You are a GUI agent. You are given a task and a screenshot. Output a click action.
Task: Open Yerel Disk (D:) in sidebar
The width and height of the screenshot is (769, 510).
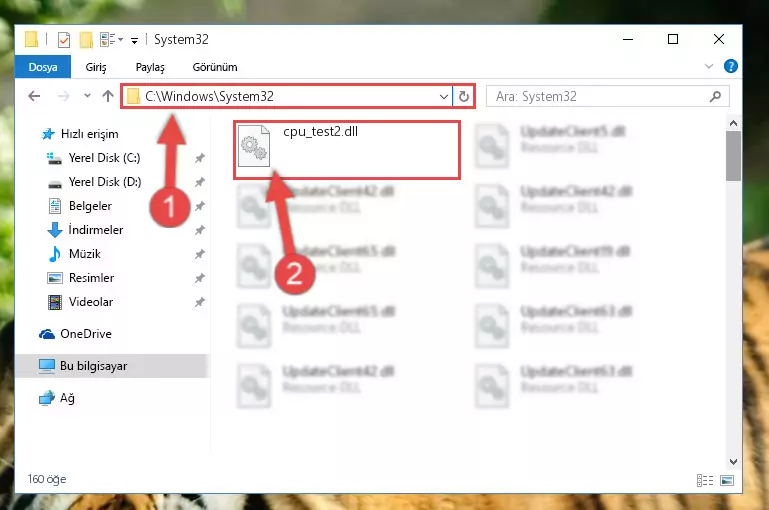[95, 182]
